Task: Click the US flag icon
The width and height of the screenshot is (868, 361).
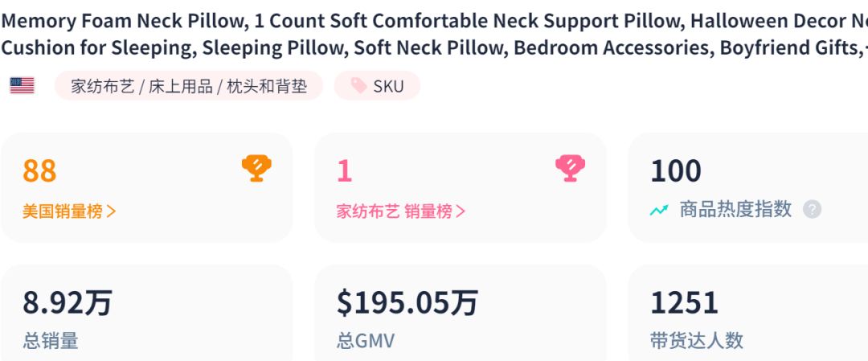Action: point(23,86)
